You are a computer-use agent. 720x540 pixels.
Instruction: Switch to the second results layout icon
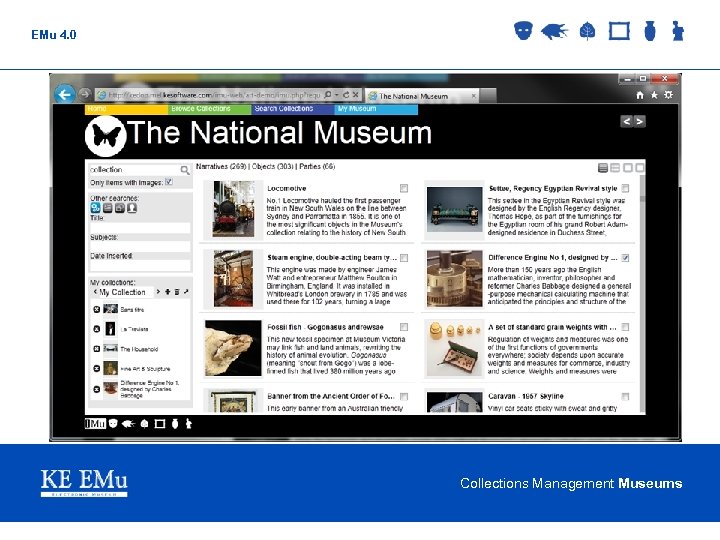click(x=615, y=168)
